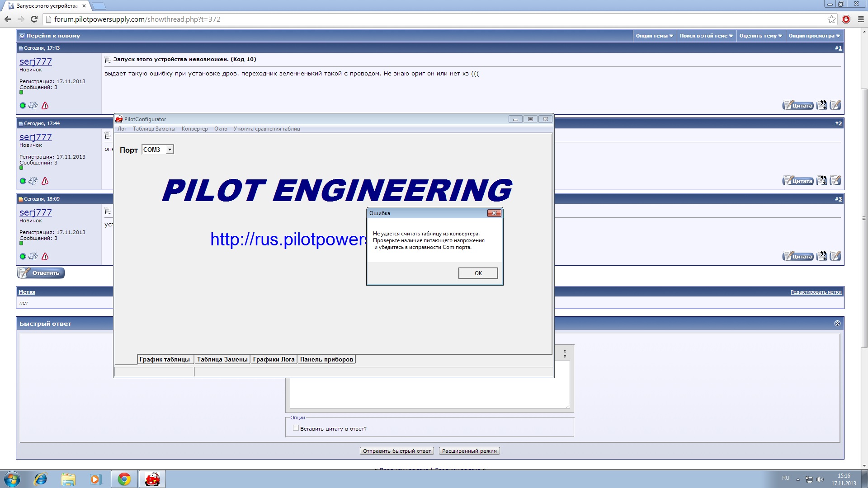Open the Таблица Замены menu in the menu bar
868x488 pixels.
tap(154, 129)
